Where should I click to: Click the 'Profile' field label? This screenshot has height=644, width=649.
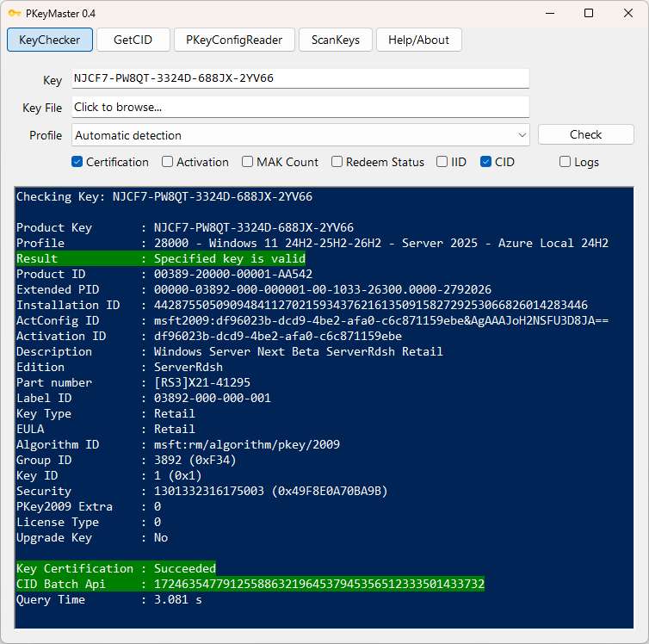(46, 135)
